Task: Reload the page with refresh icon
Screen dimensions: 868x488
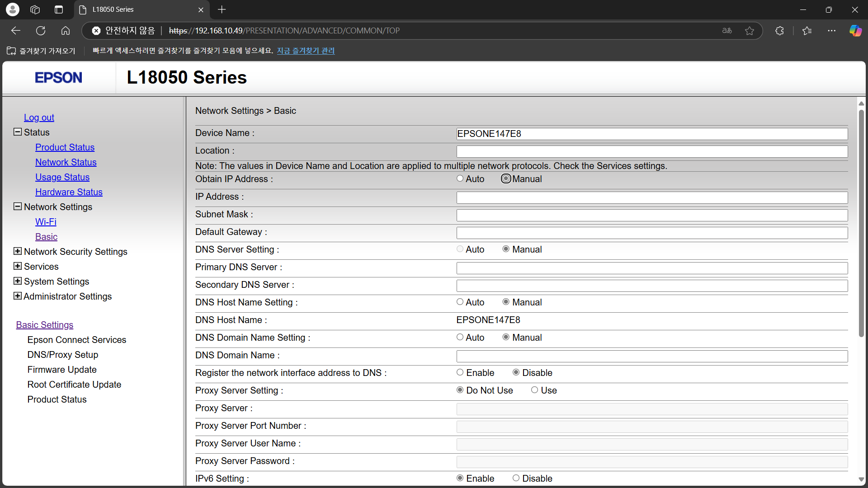Action: pyautogui.click(x=41, y=31)
